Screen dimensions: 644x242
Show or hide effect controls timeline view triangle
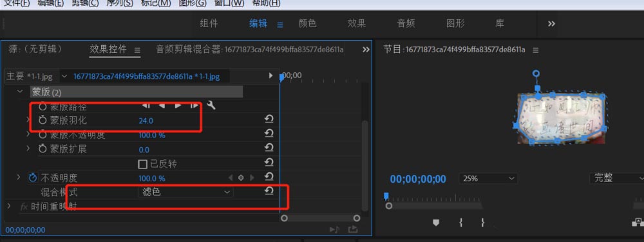click(270, 76)
